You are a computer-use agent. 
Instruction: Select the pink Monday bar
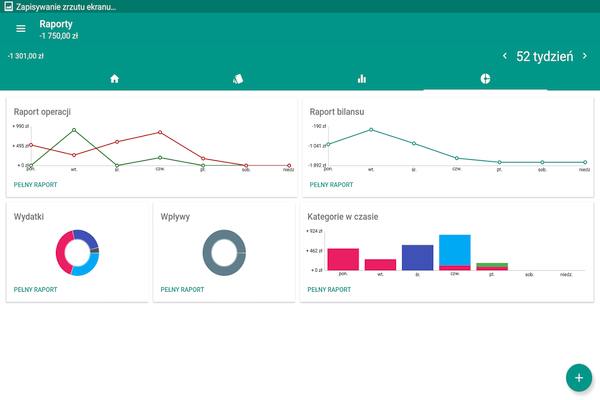point(343,260)
